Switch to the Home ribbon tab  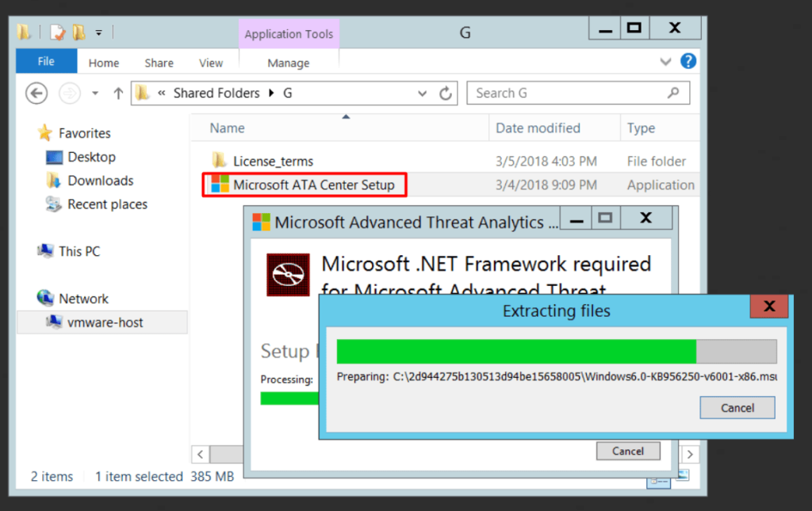(x=104, y=63)
